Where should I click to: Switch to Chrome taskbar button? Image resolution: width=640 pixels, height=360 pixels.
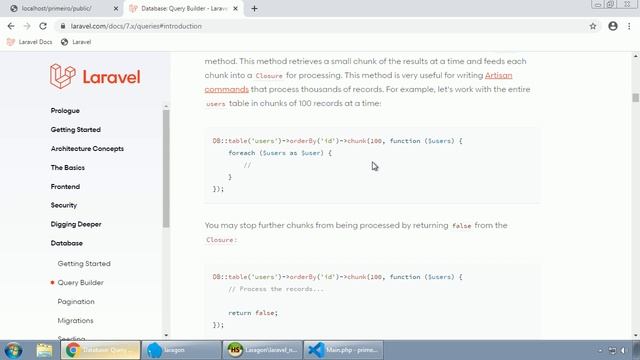point(100,350)
